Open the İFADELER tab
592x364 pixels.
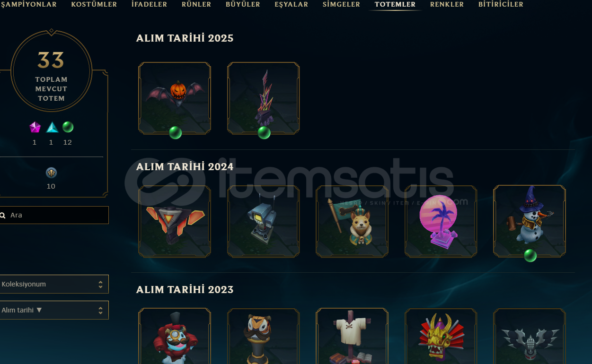pyautogui.click(x=149, y=4)
